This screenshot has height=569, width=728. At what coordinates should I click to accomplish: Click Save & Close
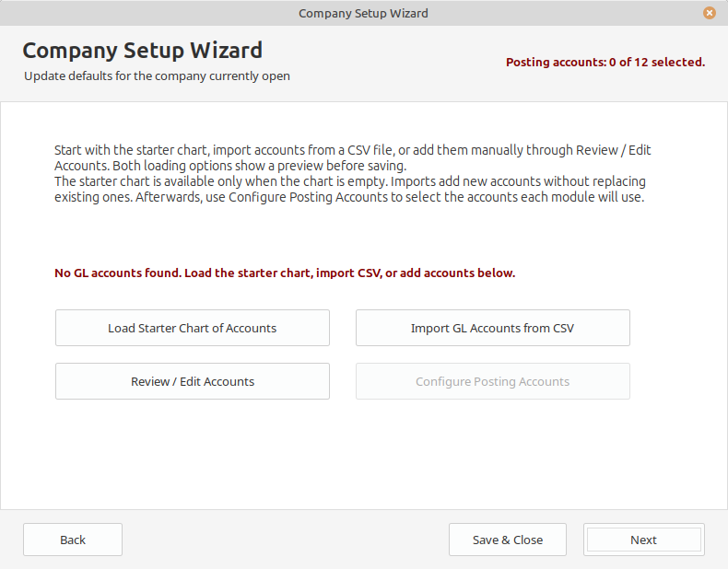tap(508, 540)
